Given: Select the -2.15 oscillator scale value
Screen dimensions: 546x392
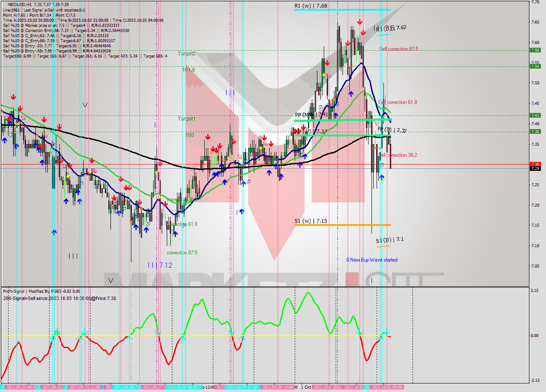Looking at the screenshot, I should coord(534,380).
